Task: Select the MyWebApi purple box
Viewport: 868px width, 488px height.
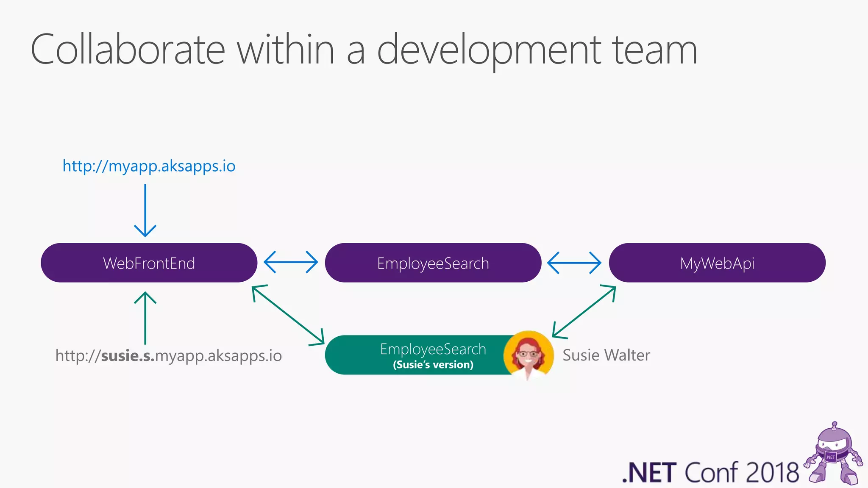Action: pyautogui.click(x=717, y=263)
